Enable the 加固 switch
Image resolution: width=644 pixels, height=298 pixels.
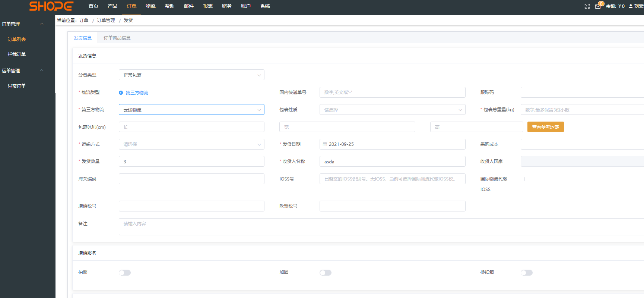(x=325, y=273)
